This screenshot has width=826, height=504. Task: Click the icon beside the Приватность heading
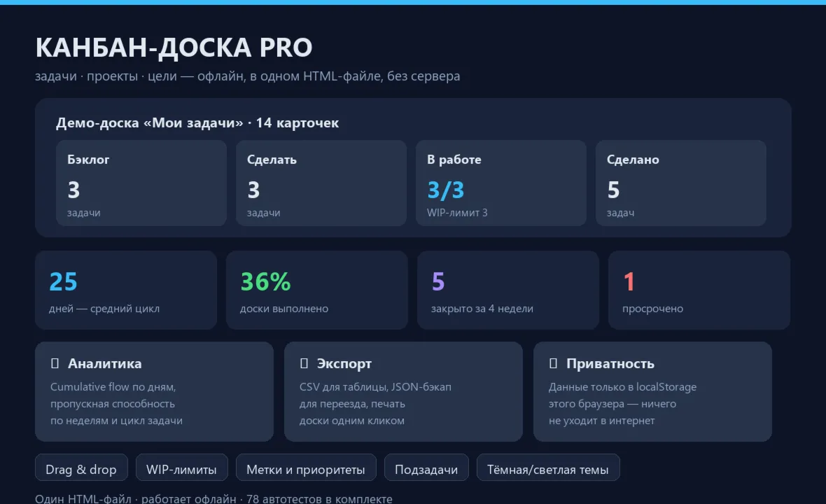tap(553, 363)
